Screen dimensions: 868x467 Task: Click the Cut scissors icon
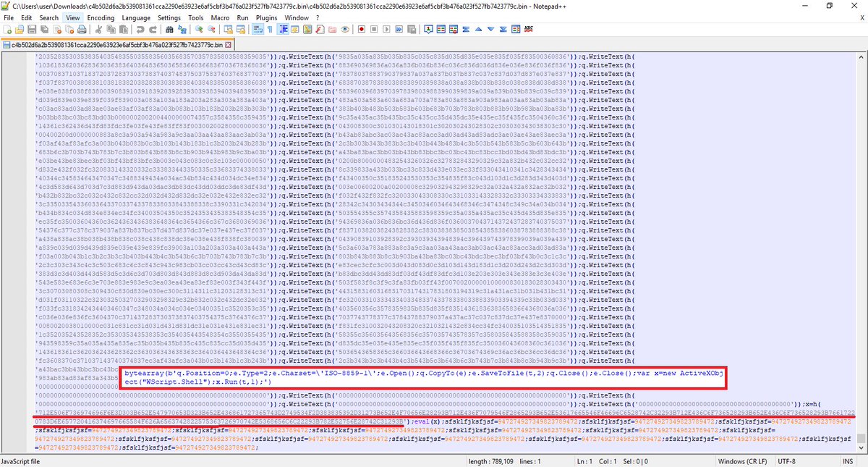point(98,29)
